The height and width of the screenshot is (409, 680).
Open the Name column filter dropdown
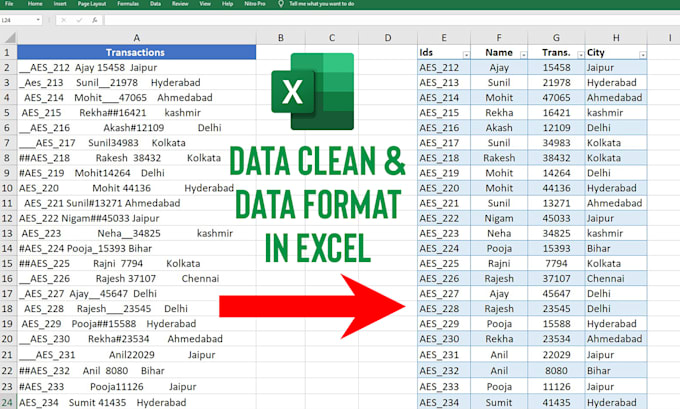(x=523, y=55)
